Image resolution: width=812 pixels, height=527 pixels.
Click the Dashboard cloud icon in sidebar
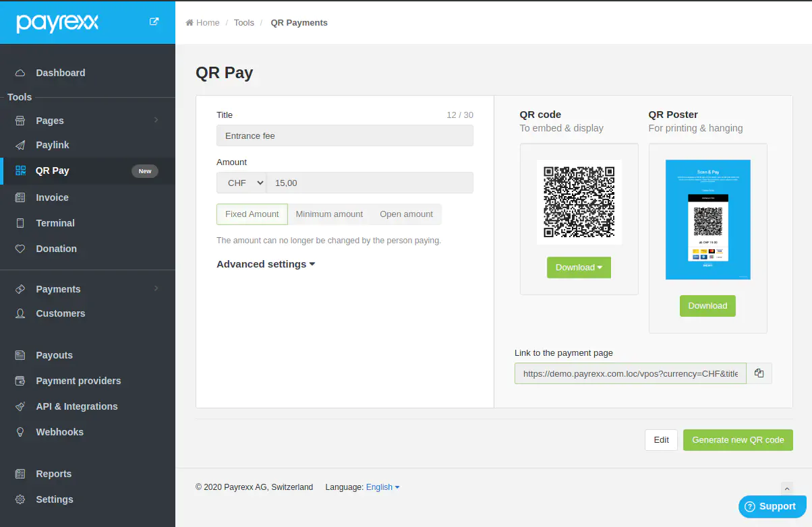pos(21,73)
